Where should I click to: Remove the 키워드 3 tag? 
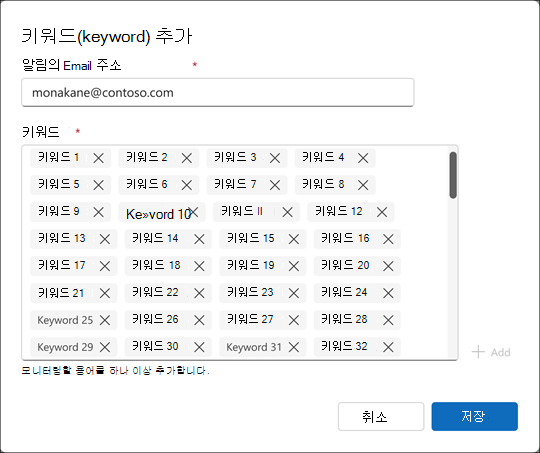(x=275, y=158)
